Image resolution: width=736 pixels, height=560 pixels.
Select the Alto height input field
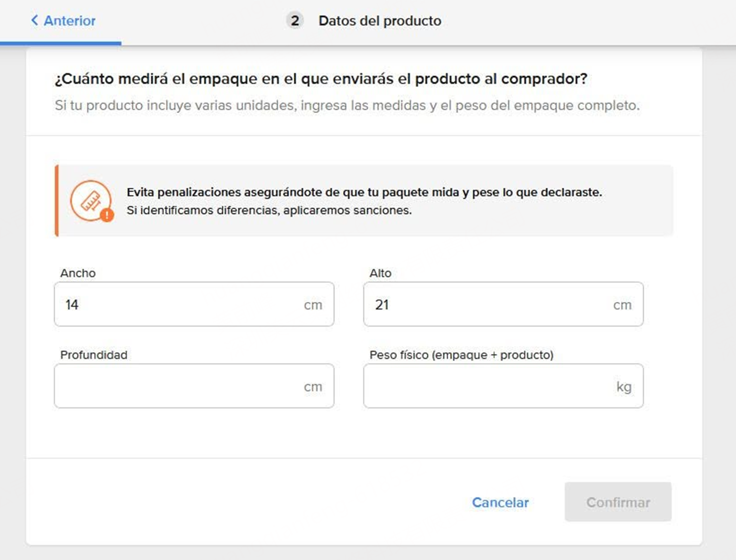click(503, 304)
